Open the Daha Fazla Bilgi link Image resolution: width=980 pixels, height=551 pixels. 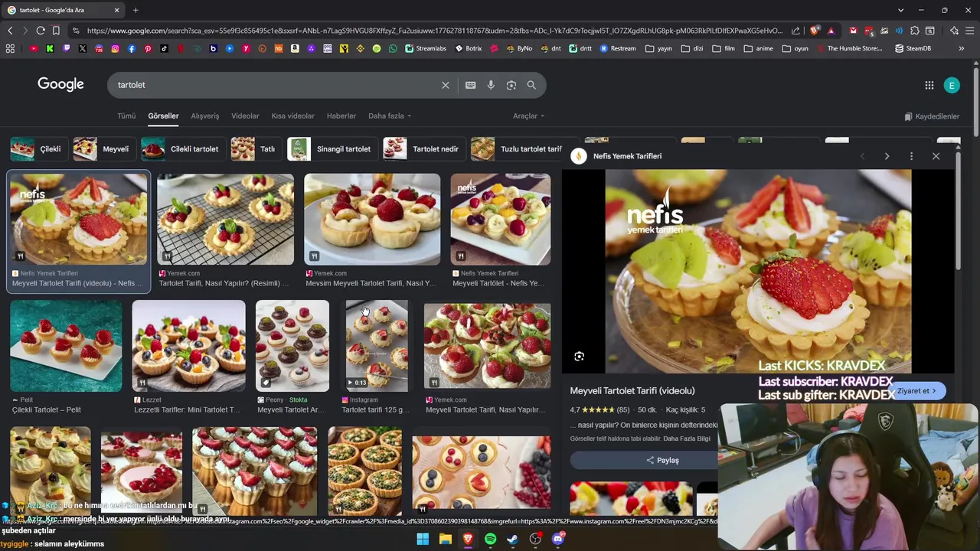pyautogui.click(x=687, y=439)
